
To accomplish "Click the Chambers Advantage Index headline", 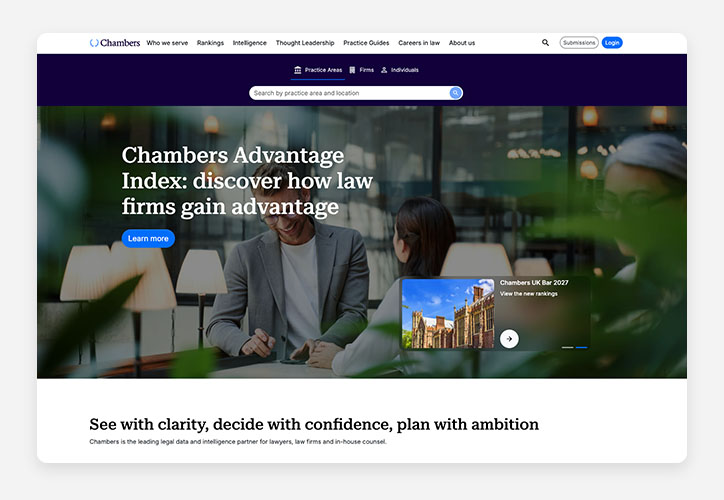I will pos(247,181).
